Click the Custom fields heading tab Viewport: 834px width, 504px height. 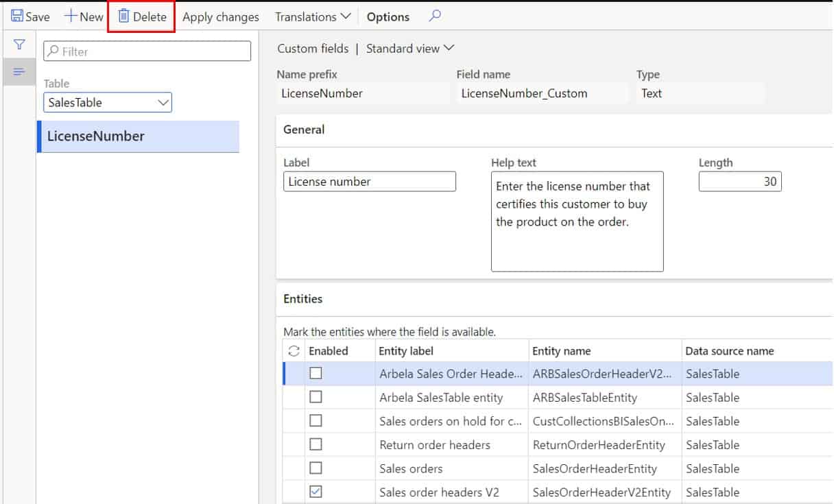coord(313,48)
